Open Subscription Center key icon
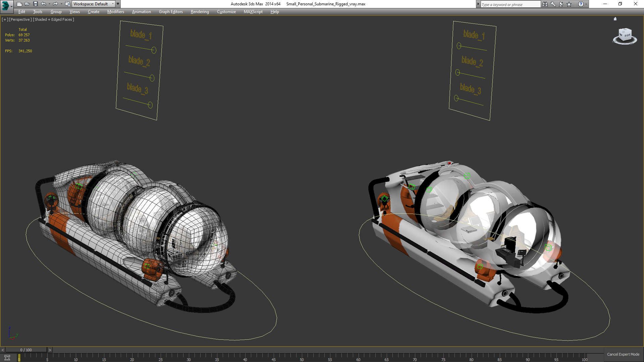Viewport: 644px width, 362px height. [x=553, y=4]
